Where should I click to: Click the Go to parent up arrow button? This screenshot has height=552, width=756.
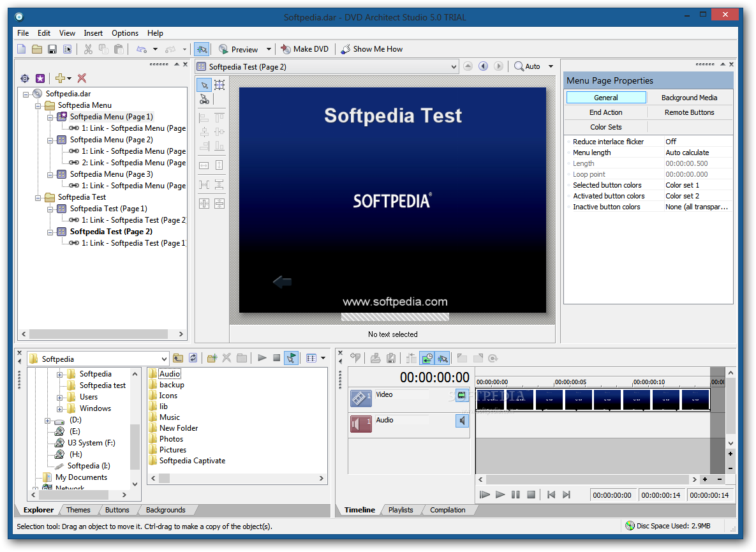tap(468, 66)
